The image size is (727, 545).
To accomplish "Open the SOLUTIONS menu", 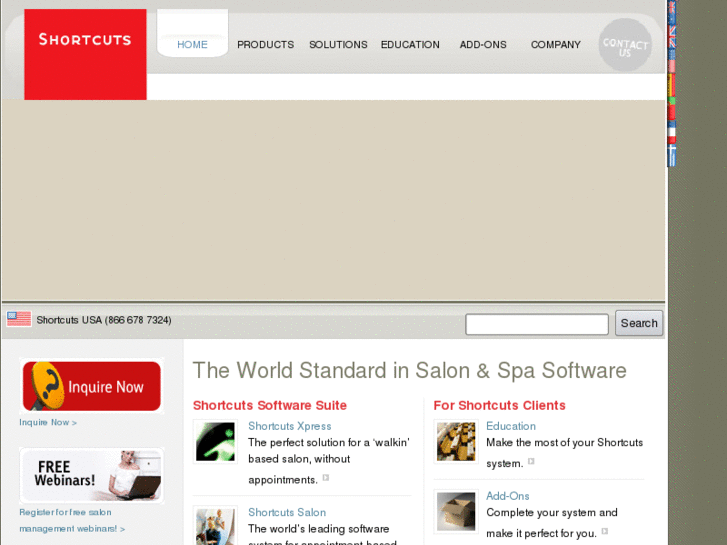I will pos(338,45).
